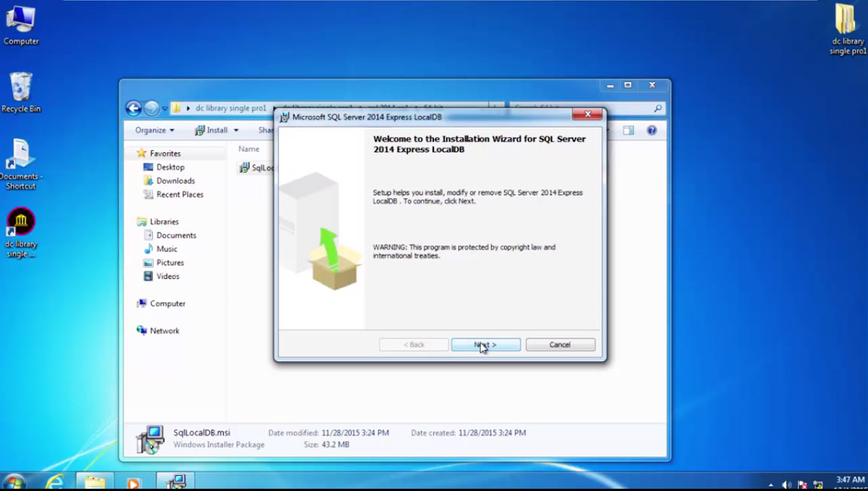Click the installer icon in the wizard title bar
The width and height of the screenshot is (868, 491).
(285, 117)
